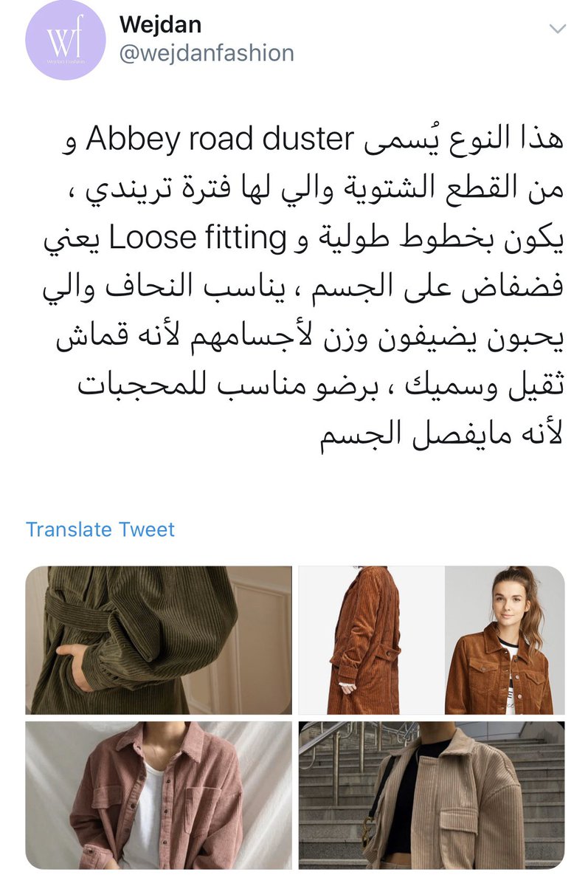Viewport: 588px width, 886px height.
Task: Tap the wf logo inside the purple circle
Action: (x=65, y=35)
